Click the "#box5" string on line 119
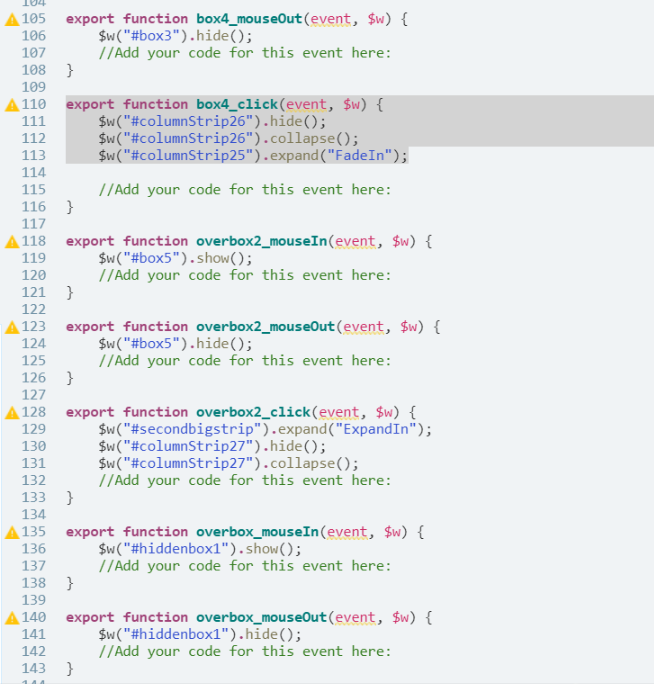The image size is (654, 684). click(x=151, y=258)
